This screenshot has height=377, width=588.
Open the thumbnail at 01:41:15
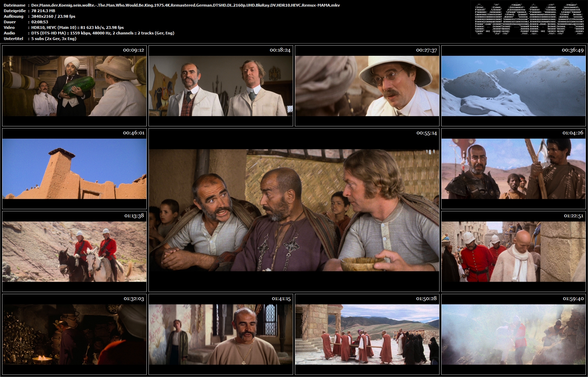(221, 334)
